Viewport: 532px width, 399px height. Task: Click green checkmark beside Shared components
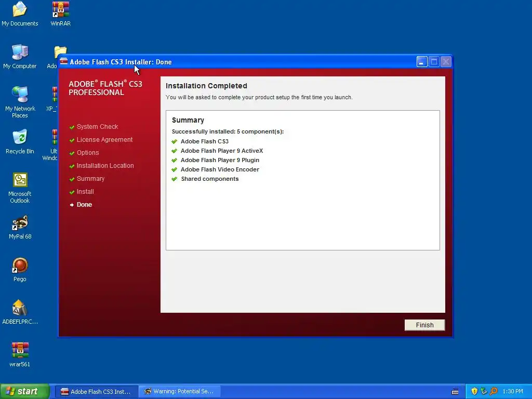[x=175, y=179]
